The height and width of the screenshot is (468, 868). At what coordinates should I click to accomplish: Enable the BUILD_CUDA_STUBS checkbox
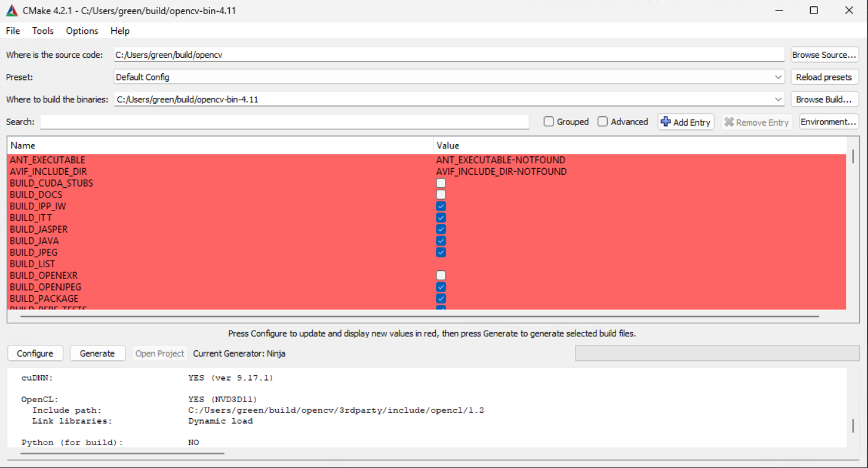(x=440, y=183)
